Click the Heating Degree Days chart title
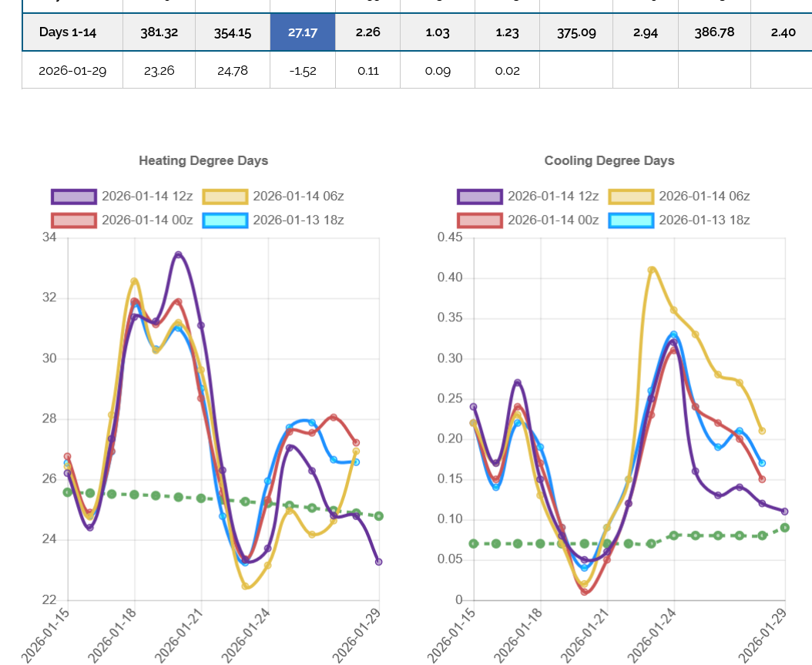This screenshot has height=665, width=812. (x=203, y=160)
